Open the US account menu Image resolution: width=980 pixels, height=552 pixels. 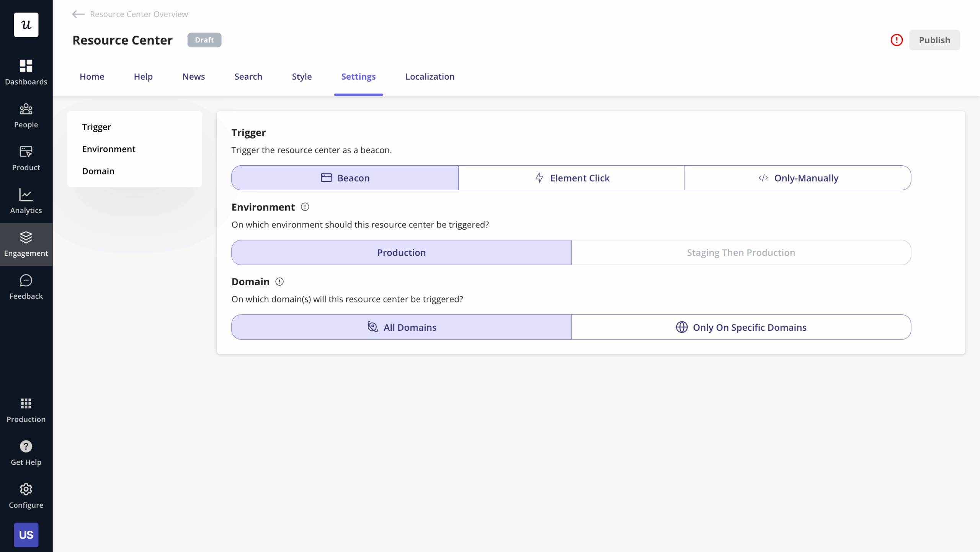(26, 534)
